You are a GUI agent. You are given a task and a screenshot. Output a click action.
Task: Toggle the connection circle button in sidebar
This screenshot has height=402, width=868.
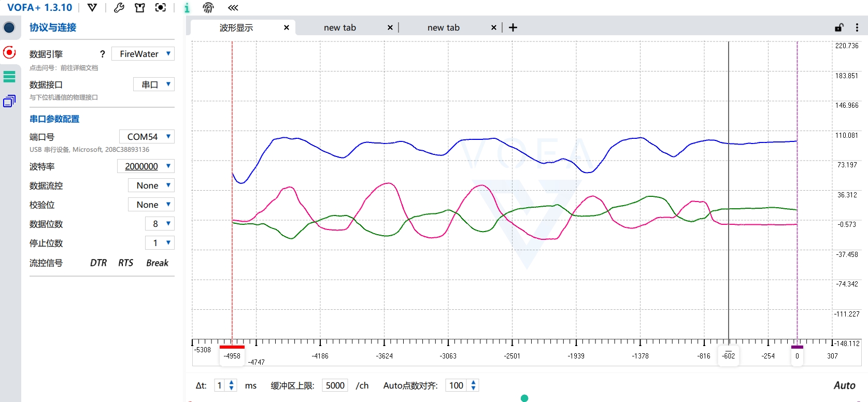coord(9,27)
